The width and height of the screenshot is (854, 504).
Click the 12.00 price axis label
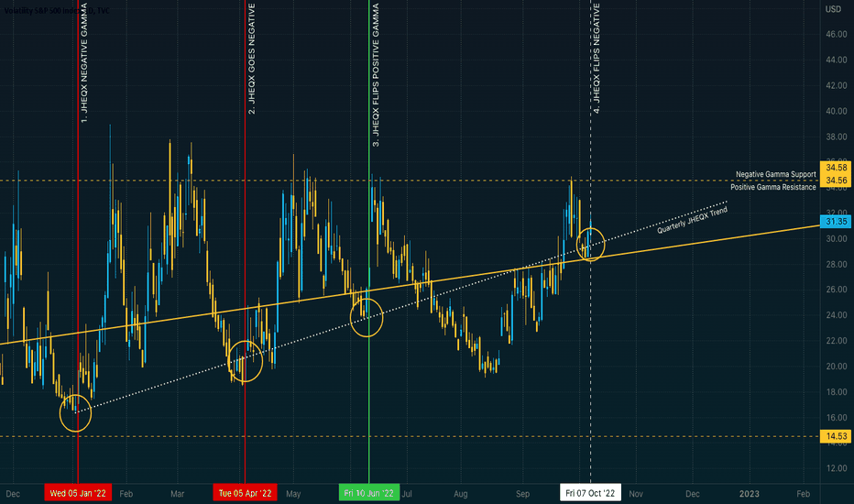[x=836, y=468]
